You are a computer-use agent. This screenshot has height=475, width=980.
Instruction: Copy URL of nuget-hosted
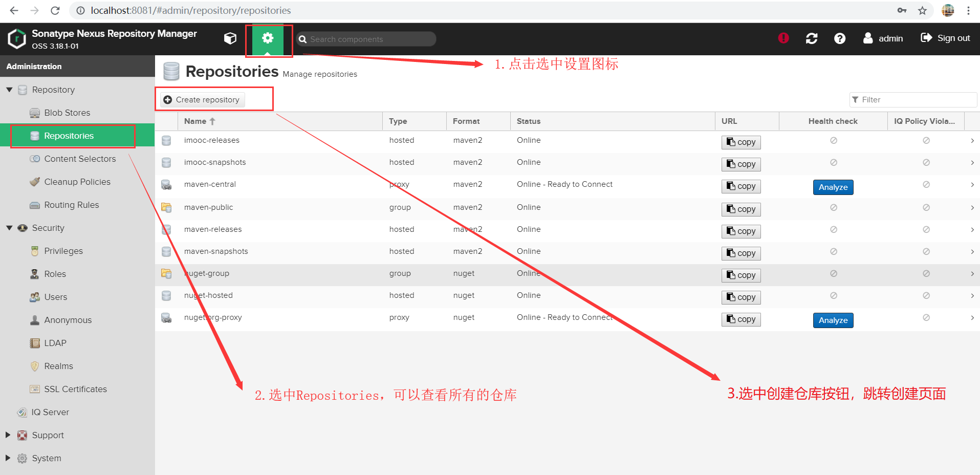[x=741, y=297]
